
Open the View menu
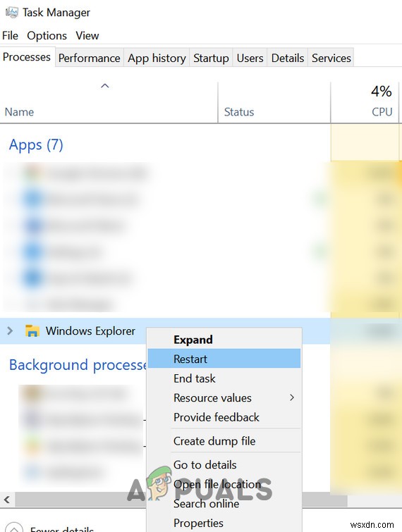(87, 36)
